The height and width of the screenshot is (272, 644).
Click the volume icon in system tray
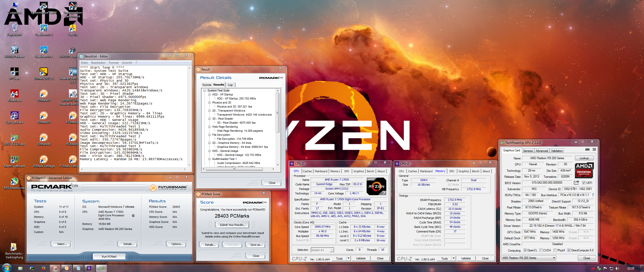[x=617, y=268]
